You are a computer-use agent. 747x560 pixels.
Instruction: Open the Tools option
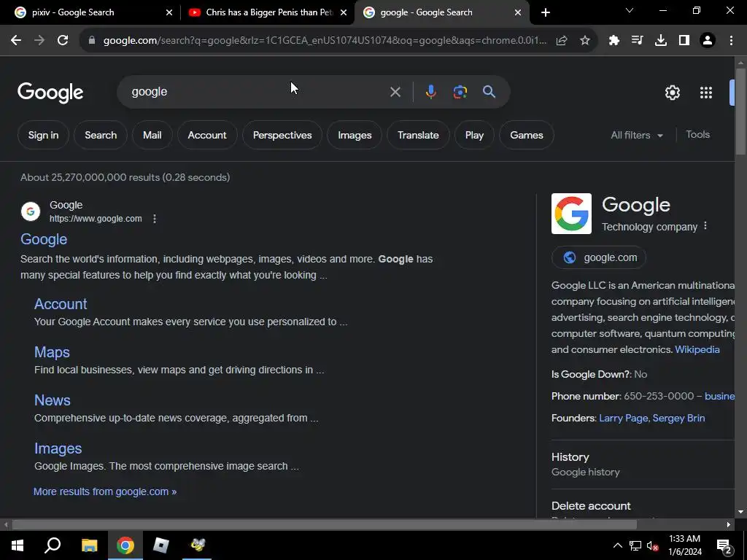click(x=697, y=135)
